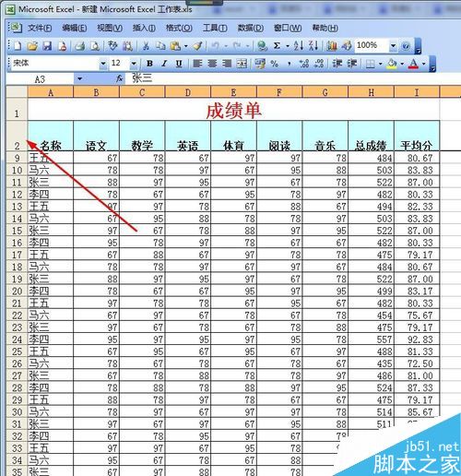This screenshot has width=461, height=476.
Task: Apply Percent style icon
Action: click(275, 64)
